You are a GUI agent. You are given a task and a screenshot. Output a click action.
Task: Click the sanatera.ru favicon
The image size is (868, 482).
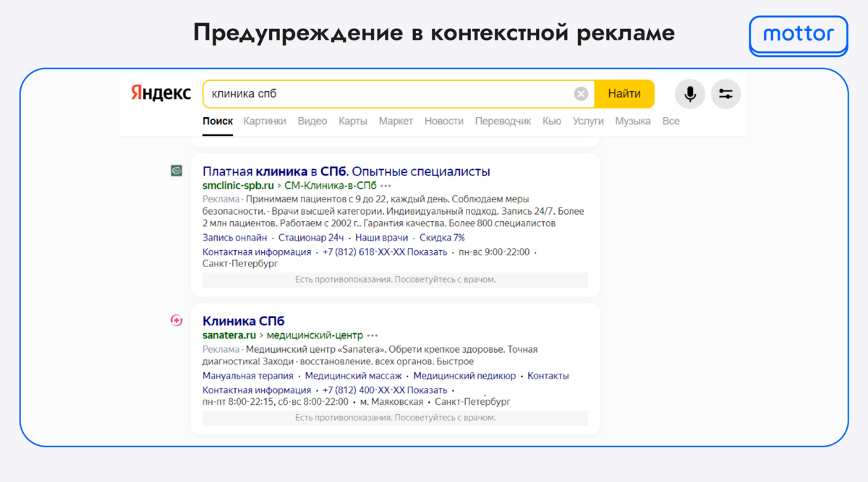[176, 320]
